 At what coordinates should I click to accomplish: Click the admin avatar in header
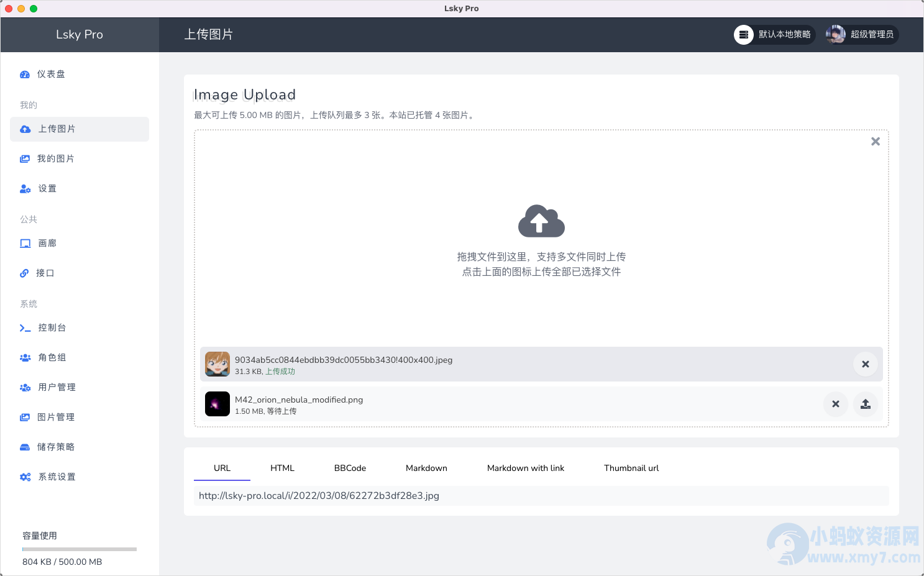(836, 35)
